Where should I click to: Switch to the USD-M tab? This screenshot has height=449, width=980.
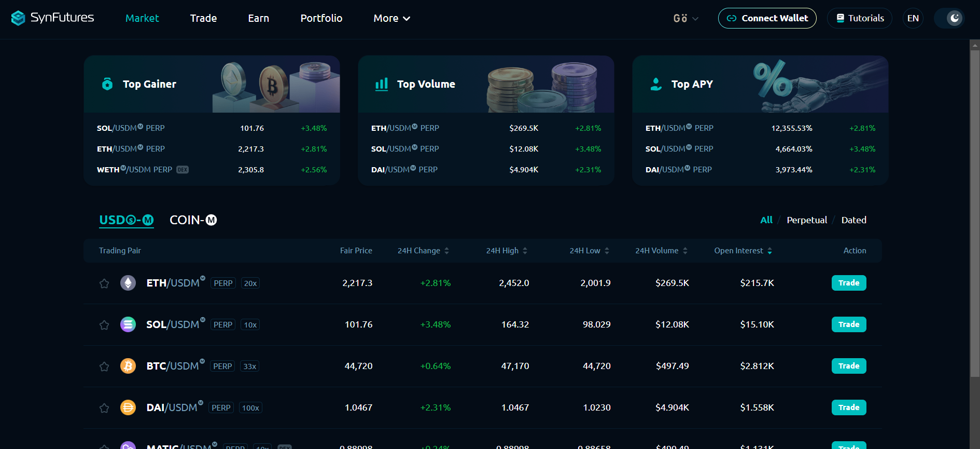coord(127,220)
